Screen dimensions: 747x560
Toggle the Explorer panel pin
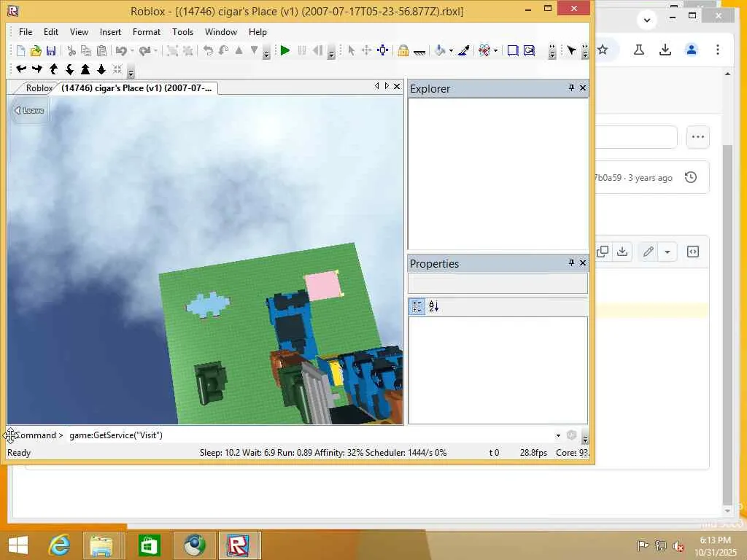[571, 87]
